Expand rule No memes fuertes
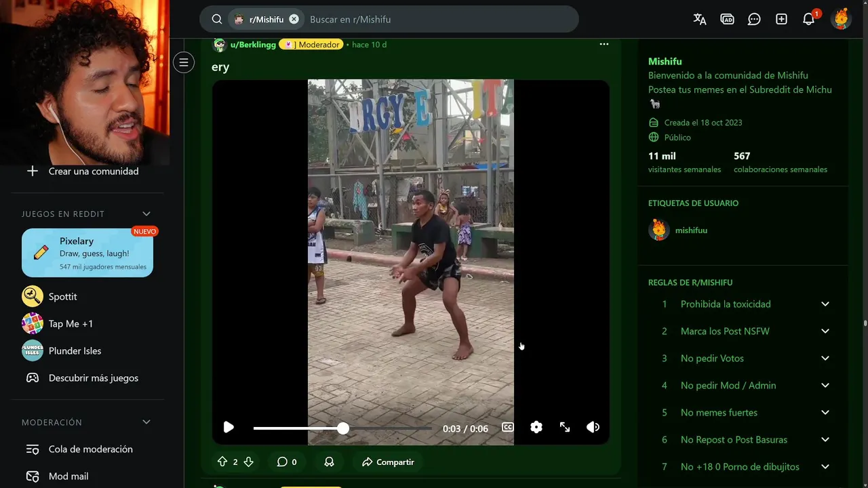This screenshot has width=868, height=488. tap(743, 413)
